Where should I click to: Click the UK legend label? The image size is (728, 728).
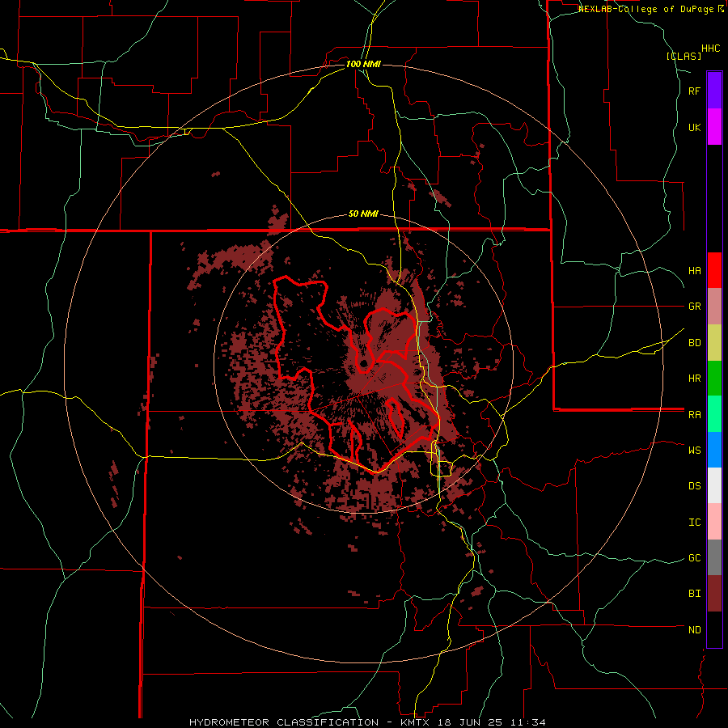[695, 127]
